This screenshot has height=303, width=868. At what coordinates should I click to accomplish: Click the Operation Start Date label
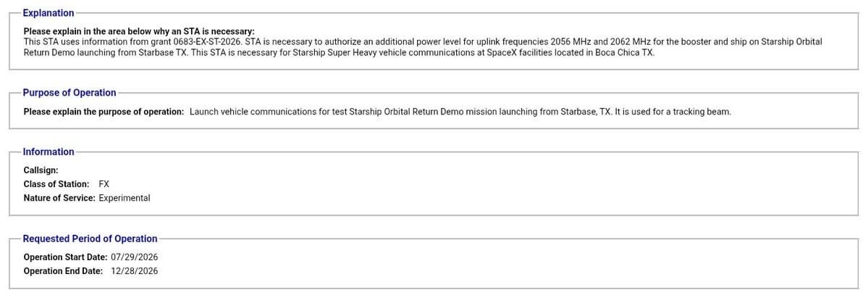[x=65, y=257]
